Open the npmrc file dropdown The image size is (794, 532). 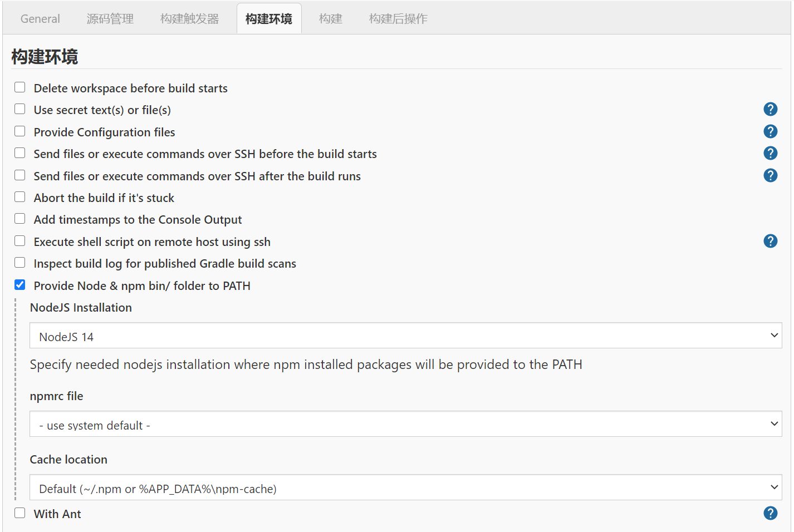point(405,424)
